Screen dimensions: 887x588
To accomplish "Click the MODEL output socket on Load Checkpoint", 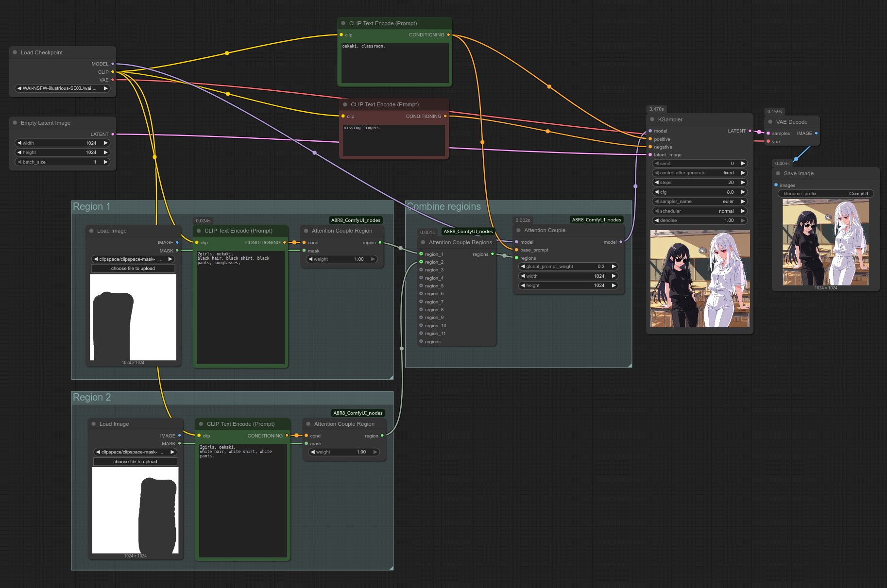I will click(113, 64).
